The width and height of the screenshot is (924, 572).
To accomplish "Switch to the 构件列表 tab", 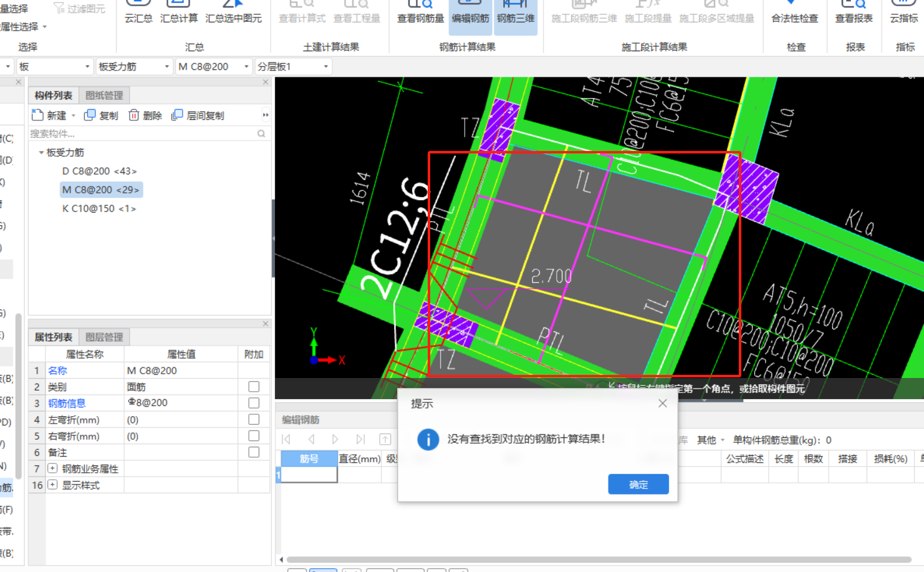I will (x=54, y=95).
